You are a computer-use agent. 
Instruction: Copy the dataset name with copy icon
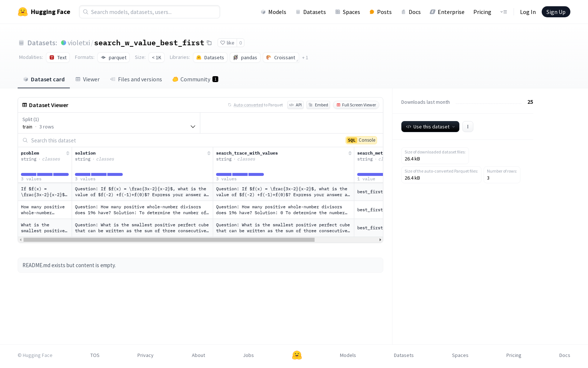tap(209, 43)
